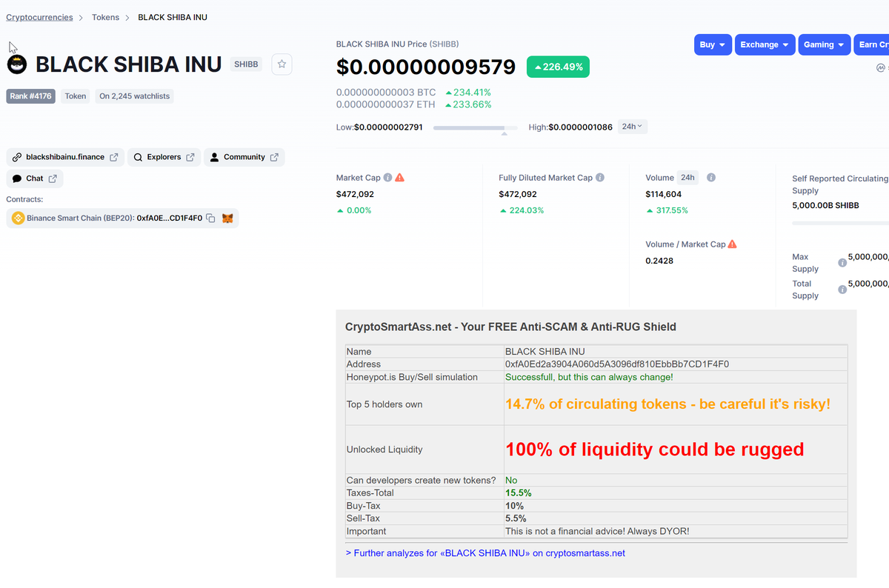
Task: Open the Earn Crypto dropdown
Action: pyautogui.click(x=871, y=44)
